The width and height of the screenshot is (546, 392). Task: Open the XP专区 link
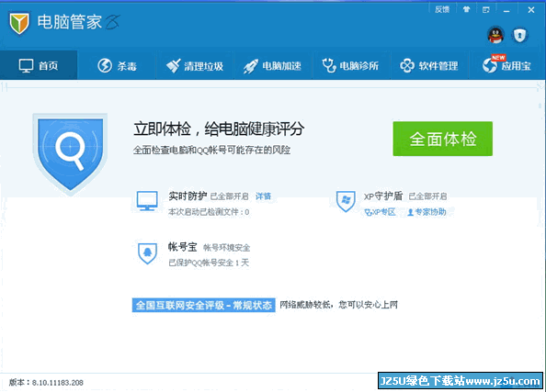tap(380, 212)
